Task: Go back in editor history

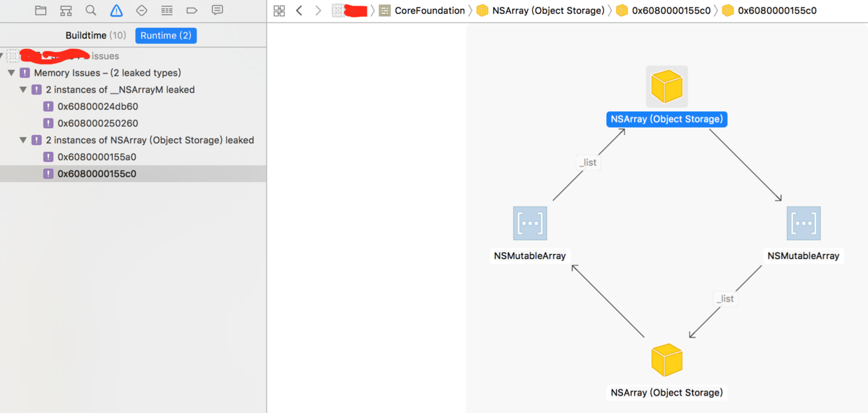Action: pos(299,10)
